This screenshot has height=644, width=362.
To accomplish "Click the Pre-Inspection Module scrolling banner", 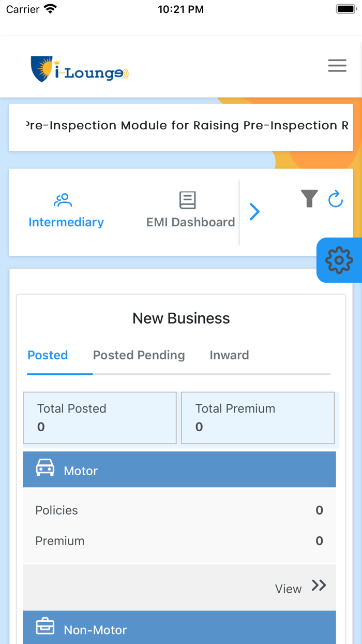I will 181,126.
